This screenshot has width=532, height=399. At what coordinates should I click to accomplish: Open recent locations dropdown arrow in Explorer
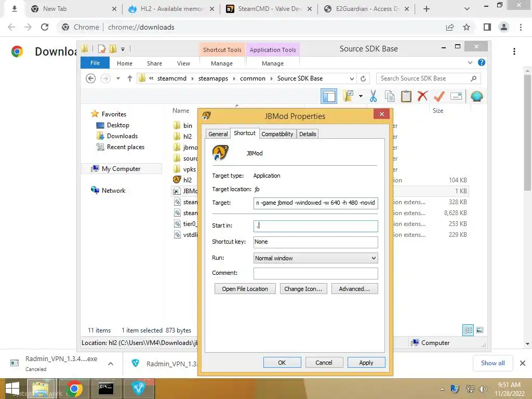(x=118, y=78)
